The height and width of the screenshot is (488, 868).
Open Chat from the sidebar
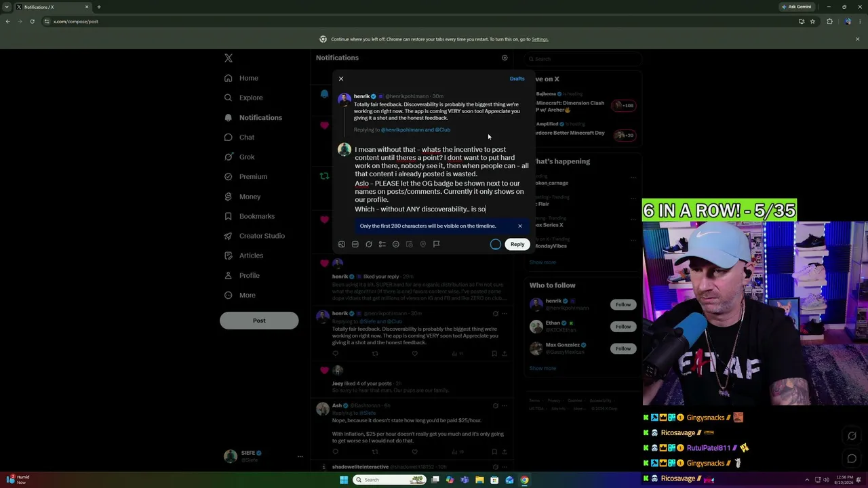[239, 137]
